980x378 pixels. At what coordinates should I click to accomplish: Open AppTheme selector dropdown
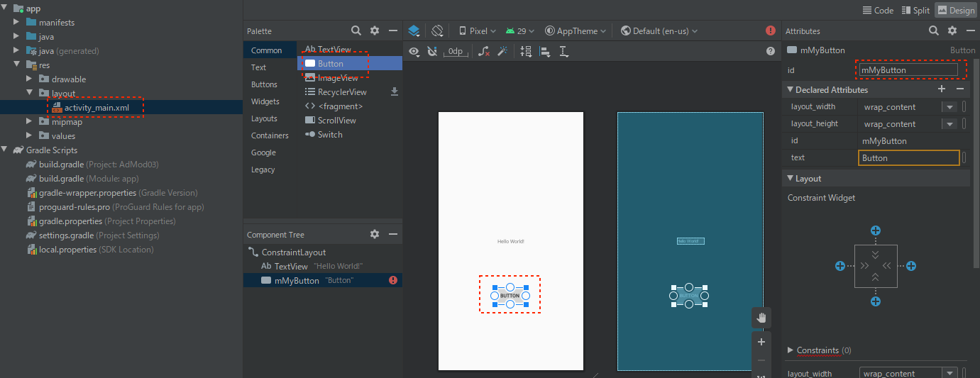point(576,30)
